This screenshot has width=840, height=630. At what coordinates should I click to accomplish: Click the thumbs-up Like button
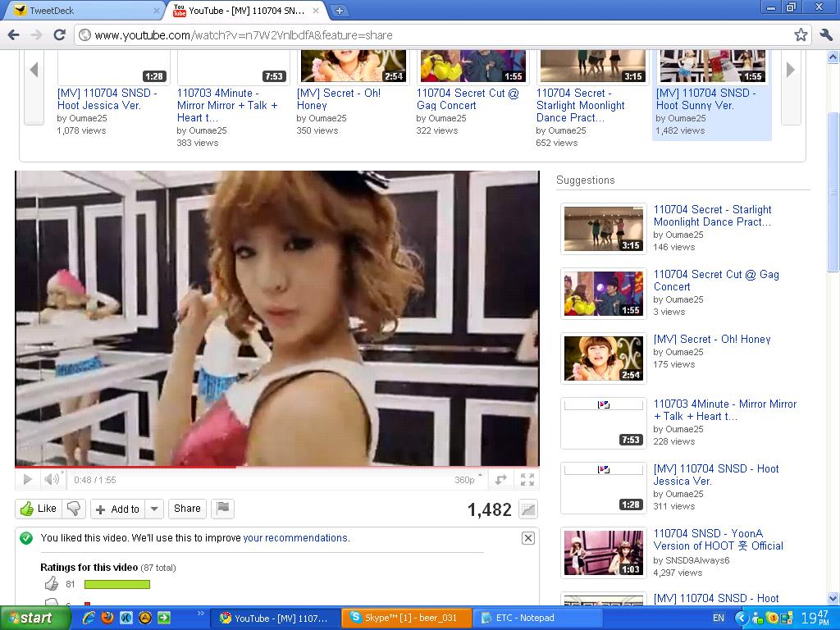[39, 509]
